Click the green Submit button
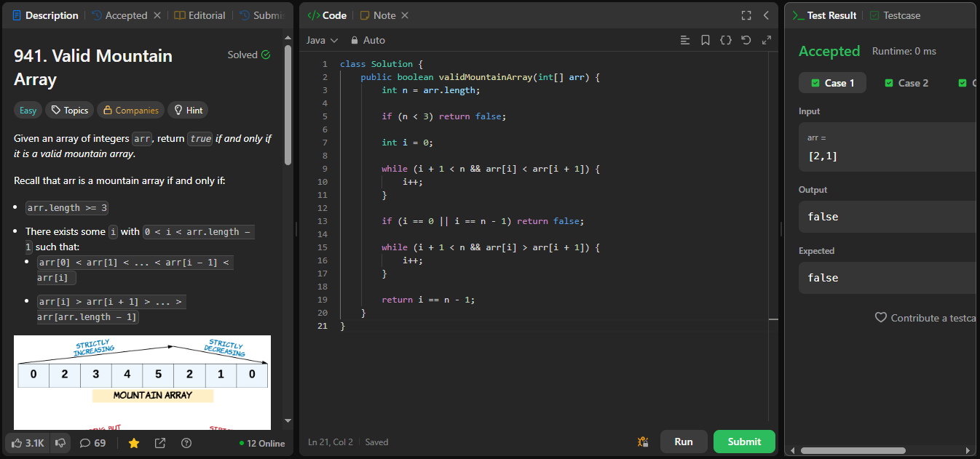This screenshot has height=459, width=980. point(744,442)
